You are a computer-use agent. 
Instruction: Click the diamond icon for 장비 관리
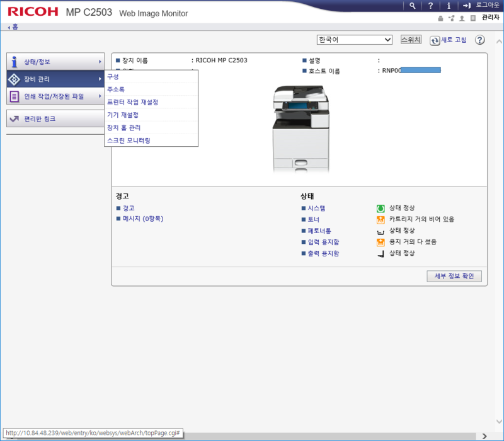click(14, 79)
